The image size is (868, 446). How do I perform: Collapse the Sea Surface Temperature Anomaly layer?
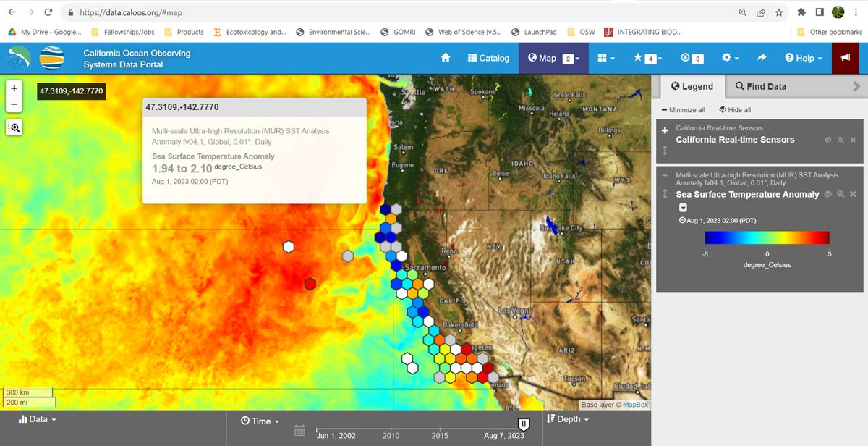[x=665, y=175]
